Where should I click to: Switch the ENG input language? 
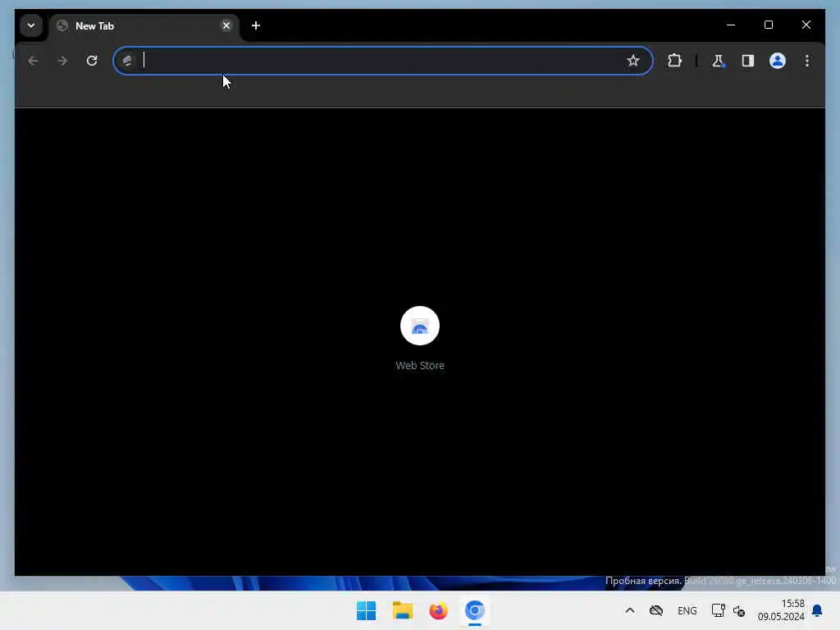coord(687,610)
